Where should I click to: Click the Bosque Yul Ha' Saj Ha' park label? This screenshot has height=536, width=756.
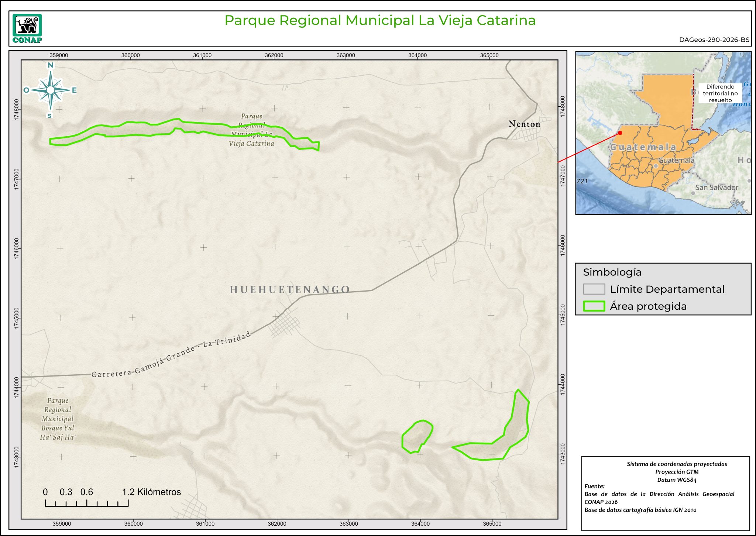[x=58, y=419]
